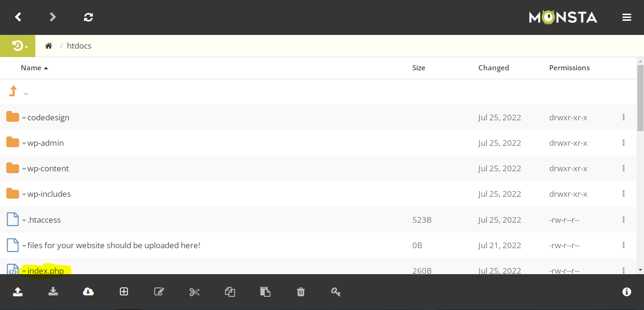Click the scissors cut icon
Viewport: 644px width, 310px height.
pos(194,292)
